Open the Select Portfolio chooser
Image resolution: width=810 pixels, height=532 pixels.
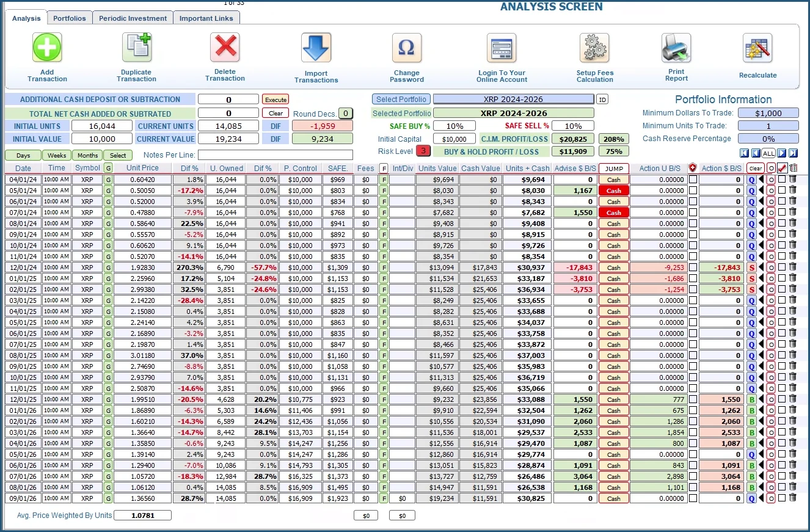(401, 99)
